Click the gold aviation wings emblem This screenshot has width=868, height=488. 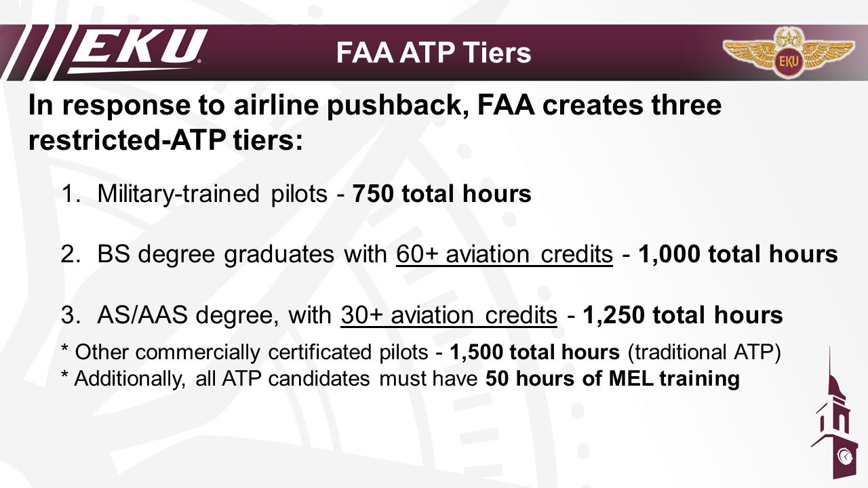[x=786, y=53]
